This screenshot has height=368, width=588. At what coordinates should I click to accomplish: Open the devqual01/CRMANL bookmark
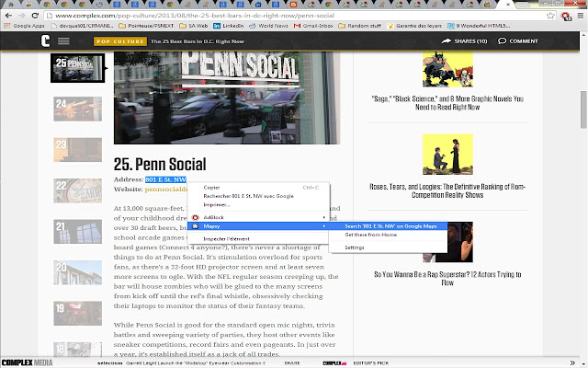tap(82, 26)
